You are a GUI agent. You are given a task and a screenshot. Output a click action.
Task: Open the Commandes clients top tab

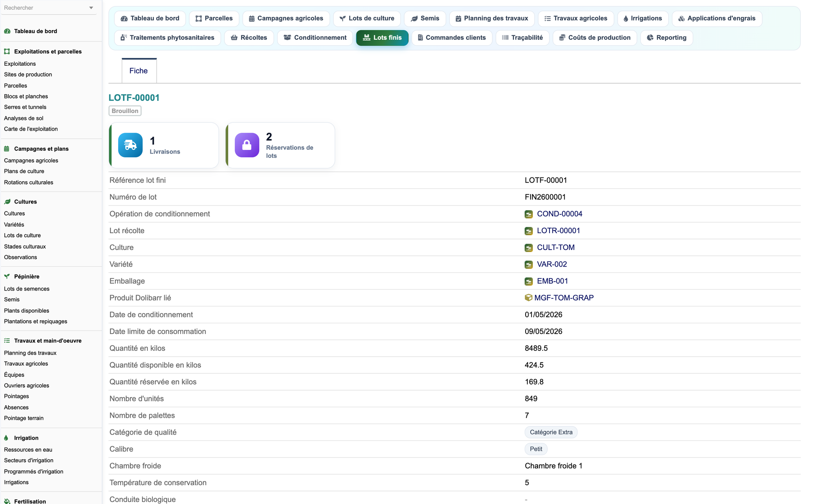point(452,38)
